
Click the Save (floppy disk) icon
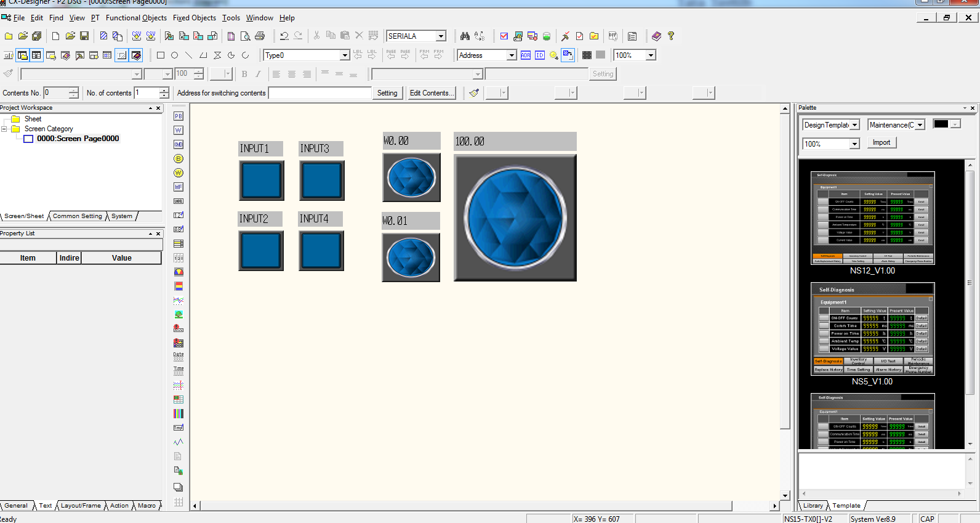84,36
